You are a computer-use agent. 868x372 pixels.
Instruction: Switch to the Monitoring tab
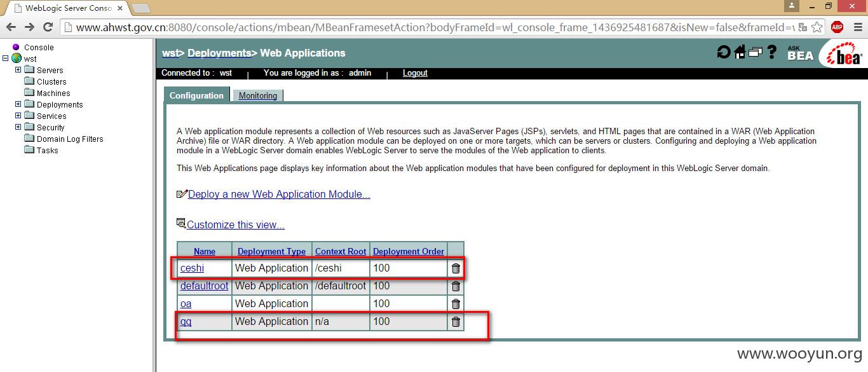257,95
